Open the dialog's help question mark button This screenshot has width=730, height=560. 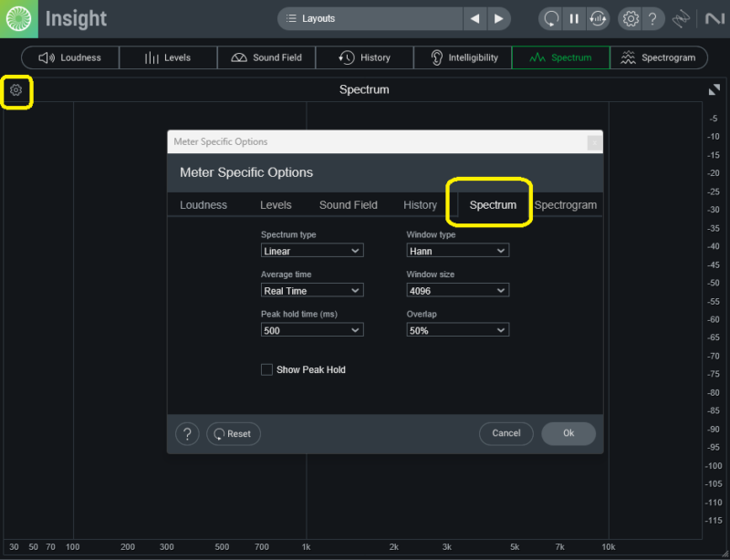tap(187, 433)
